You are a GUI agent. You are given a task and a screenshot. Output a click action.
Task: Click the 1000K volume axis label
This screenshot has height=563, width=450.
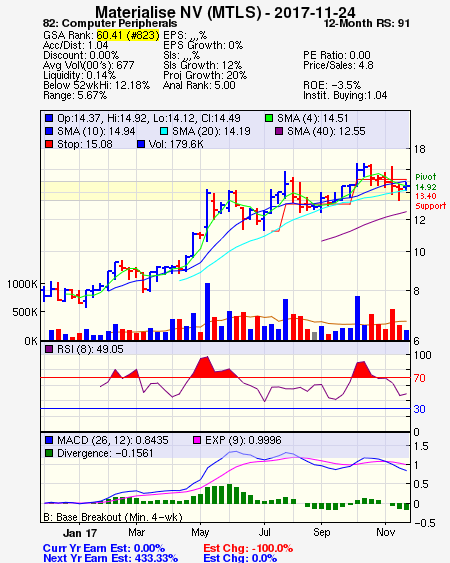coord(22,284)
